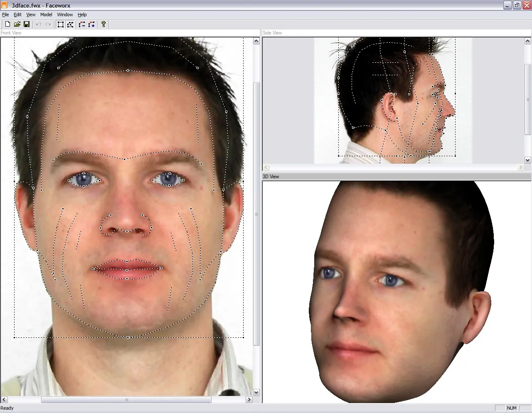
Task: Open the Help menu
Action: pyautogui.click(x=82, y=15)
